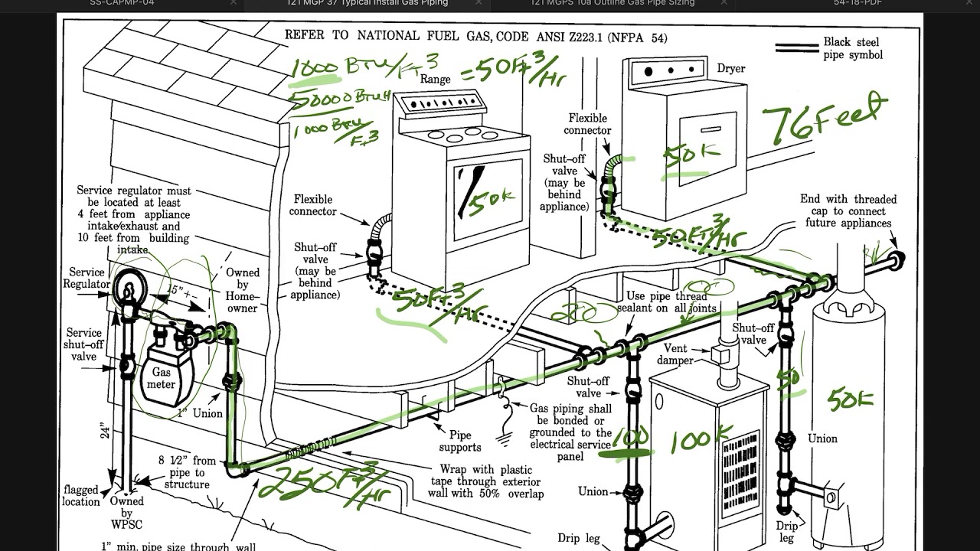Click the electrical ground symbol under bonding wire

click(x=503, y=439)
